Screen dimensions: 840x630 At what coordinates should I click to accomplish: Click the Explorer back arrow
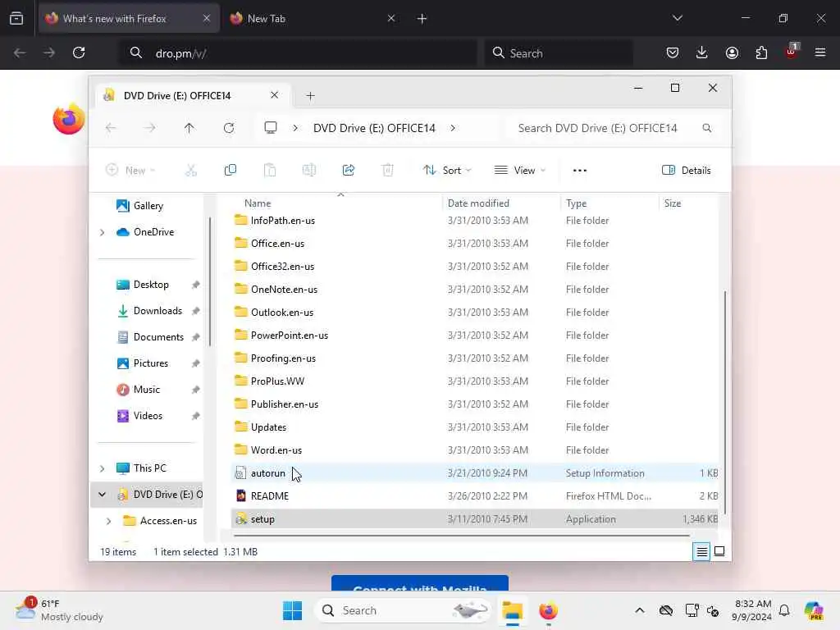pyautogui.click(x=111, y=128)
